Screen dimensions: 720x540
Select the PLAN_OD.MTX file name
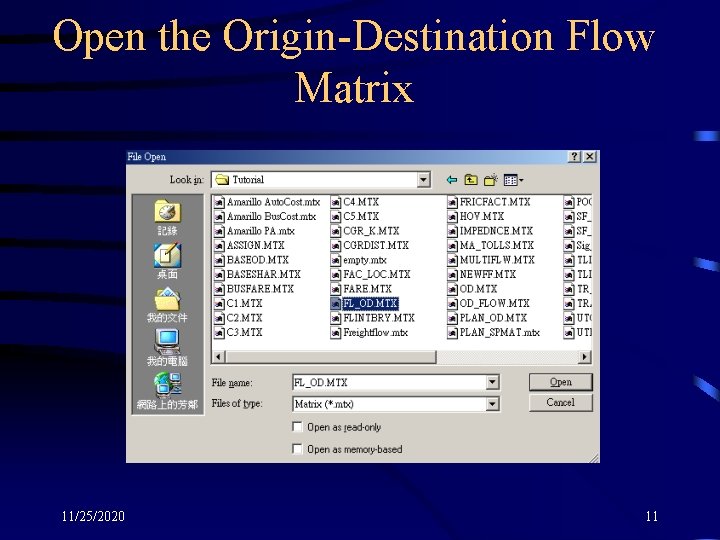(493, 318)
